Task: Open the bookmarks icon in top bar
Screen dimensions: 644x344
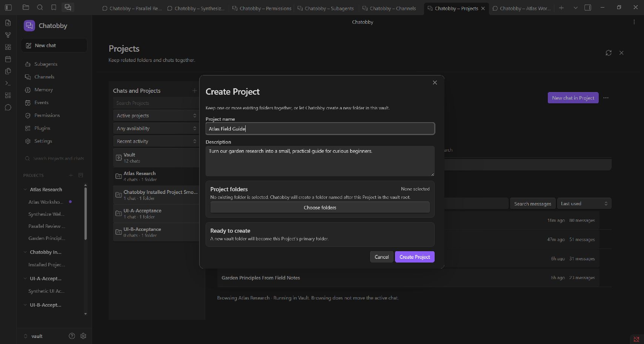Action: pos(54,8)
